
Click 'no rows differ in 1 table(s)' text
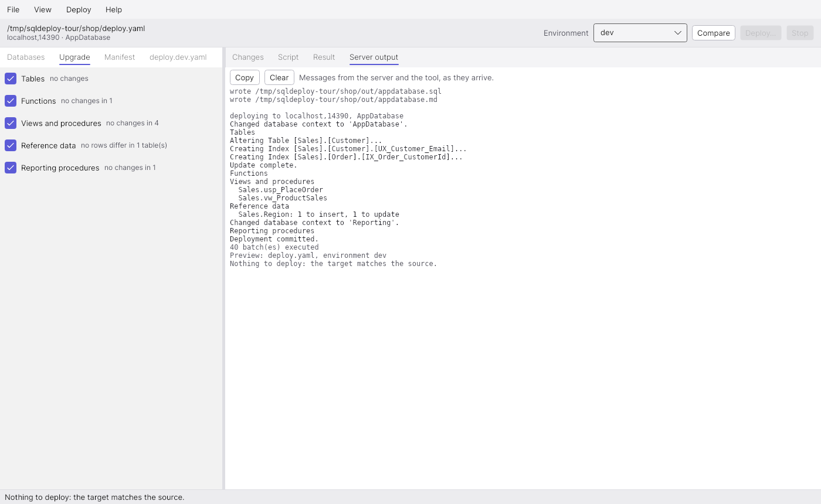[x=124, y=145]
